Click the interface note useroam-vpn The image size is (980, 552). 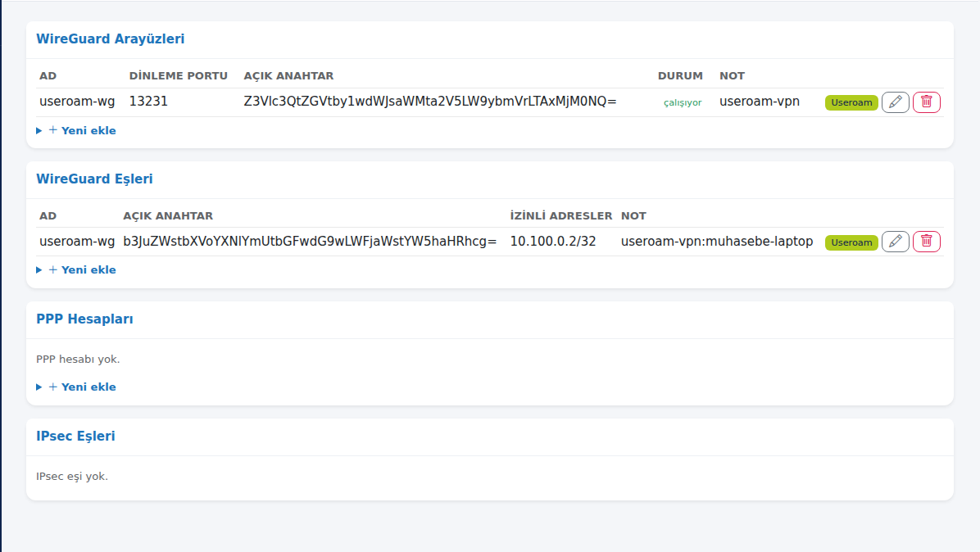tap(760, 102)
